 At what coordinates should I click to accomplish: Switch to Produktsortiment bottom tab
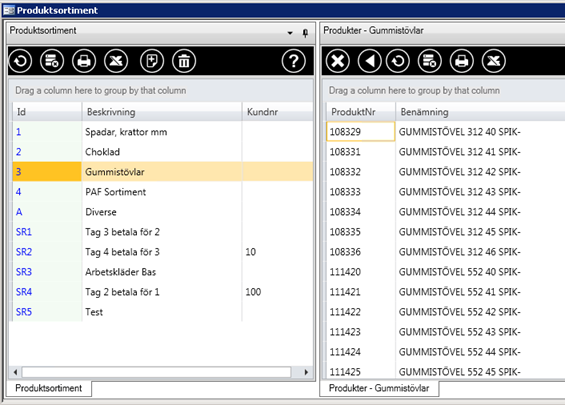tap(49, 388)
